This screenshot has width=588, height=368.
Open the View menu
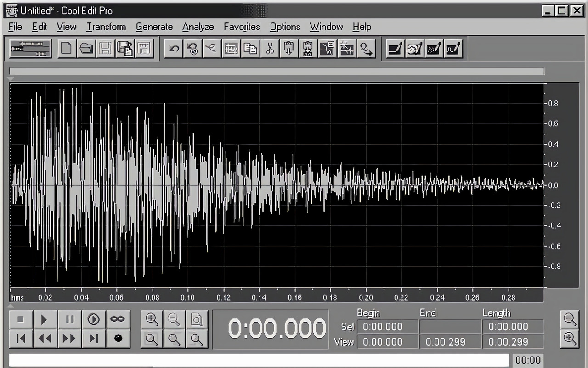[67, 27]
